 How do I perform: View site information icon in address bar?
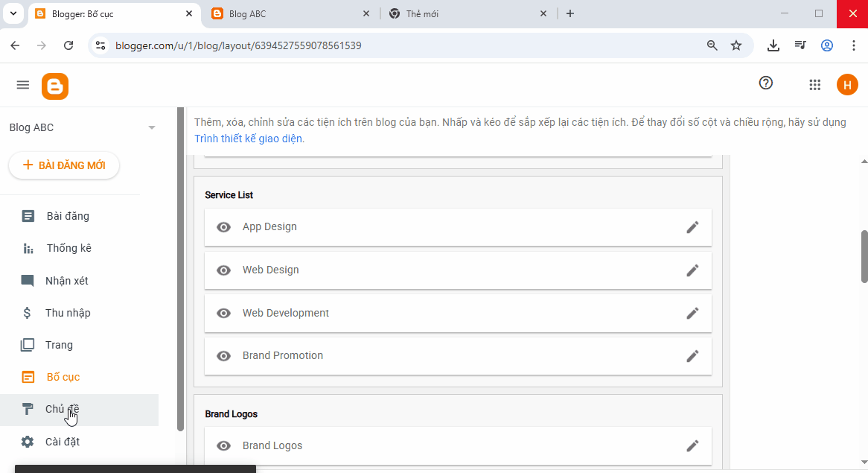click(100, 45)
